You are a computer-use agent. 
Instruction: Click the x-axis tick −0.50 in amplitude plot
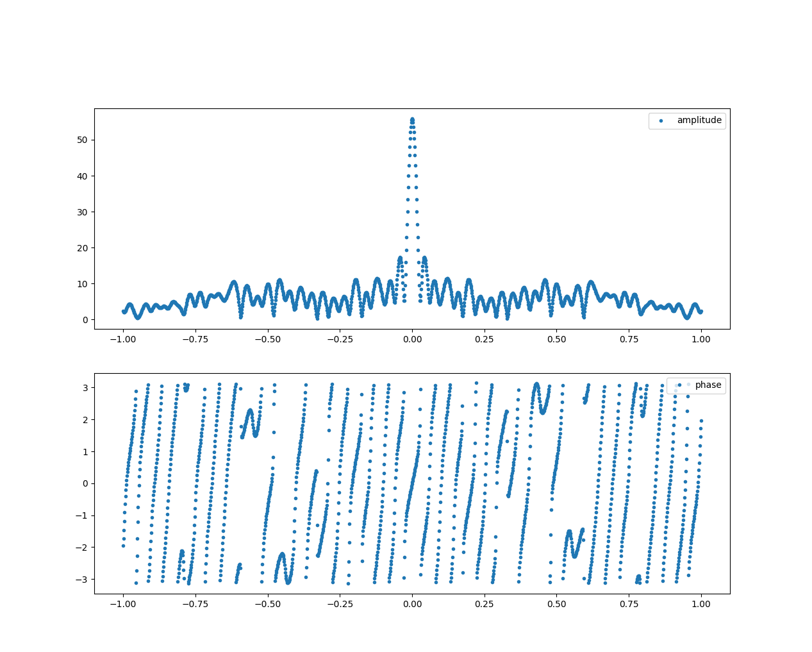pos(268,339)
